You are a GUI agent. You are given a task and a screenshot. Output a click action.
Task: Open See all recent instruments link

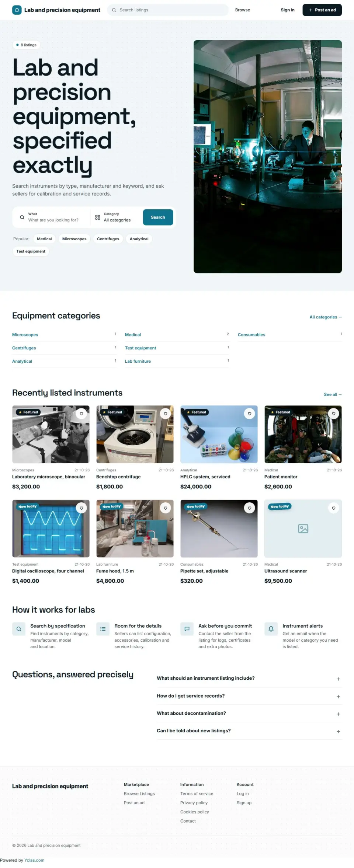(x=333, y=394)
